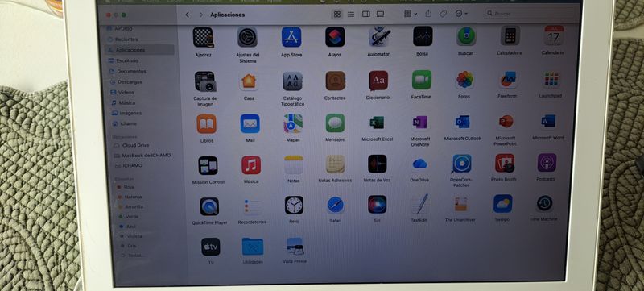Screen dimensions: 644x291
Task: Open the Recordatorios app icon
Action: [x=252, y=206]
